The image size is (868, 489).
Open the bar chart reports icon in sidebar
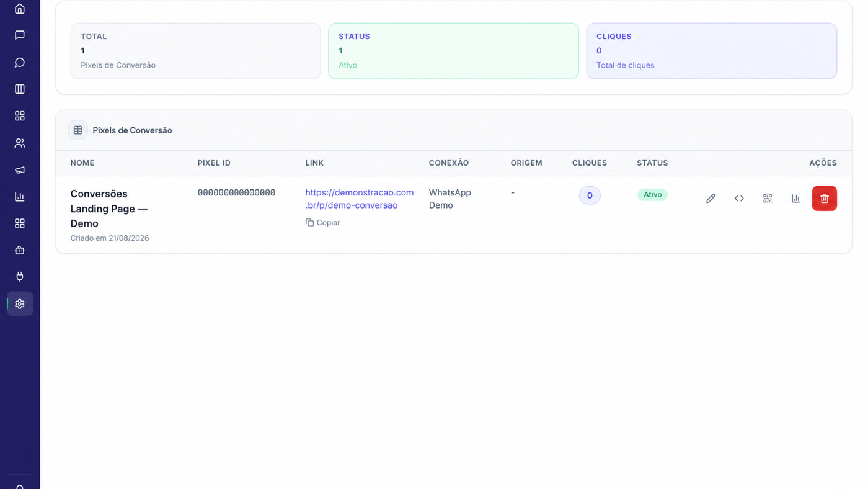20,196
